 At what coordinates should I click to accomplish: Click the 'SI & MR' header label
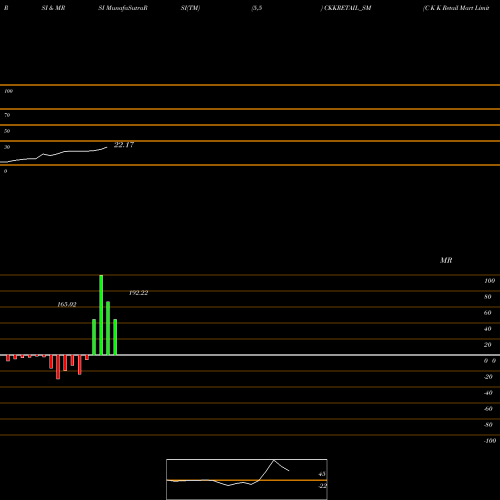[53, 8]
